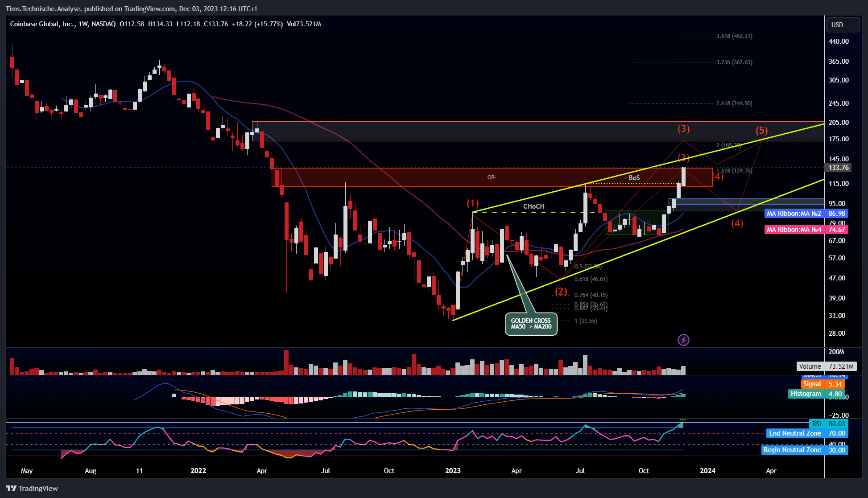Click the 1.618 (129.76) Fibonacci level
Viewport: 868px width, 498px height.
pyautogui.click(x=734, y=171)
